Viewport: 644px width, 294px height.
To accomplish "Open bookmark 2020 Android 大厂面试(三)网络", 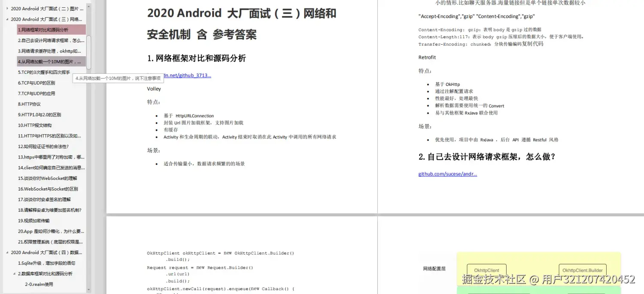I will (x=46, y=19).
